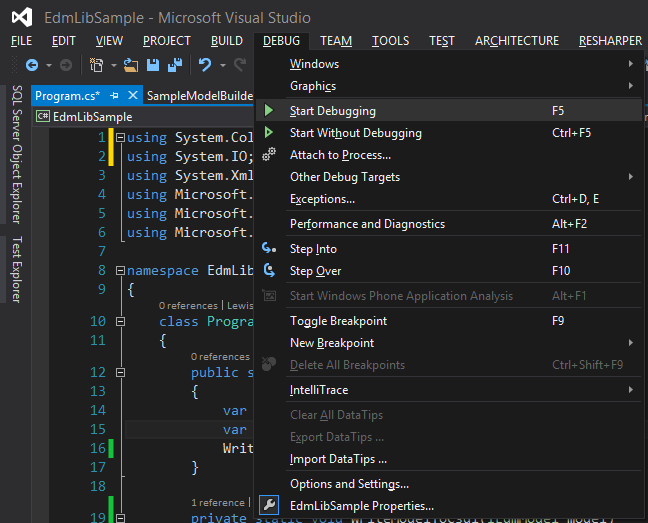Open Exceptions dialog from Debug menu
Screen dimensions: 648x523
(x=449, y=199)
